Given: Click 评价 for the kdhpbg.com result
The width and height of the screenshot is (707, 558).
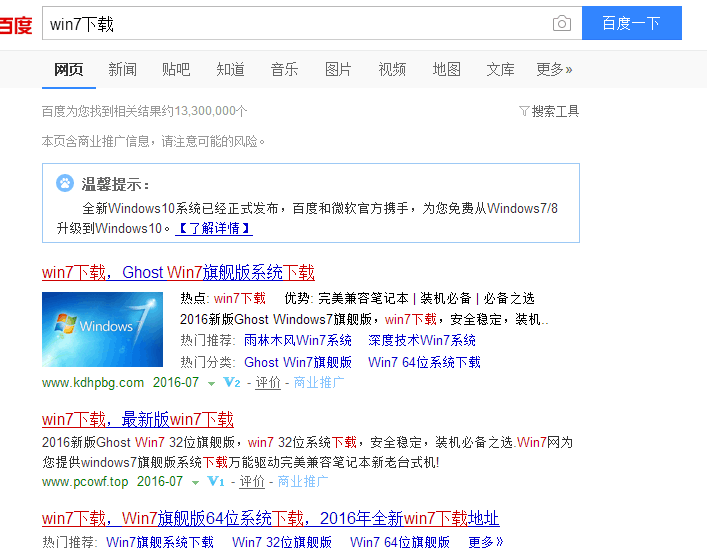Looking at the screenshot, I should tap(268, 383).
